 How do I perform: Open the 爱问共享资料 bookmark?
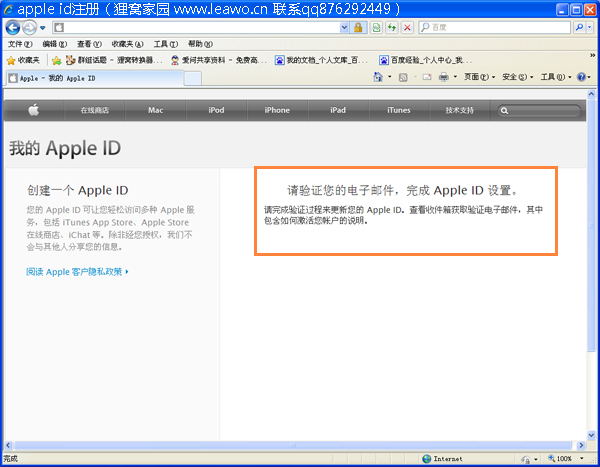(x=218, y=60)
